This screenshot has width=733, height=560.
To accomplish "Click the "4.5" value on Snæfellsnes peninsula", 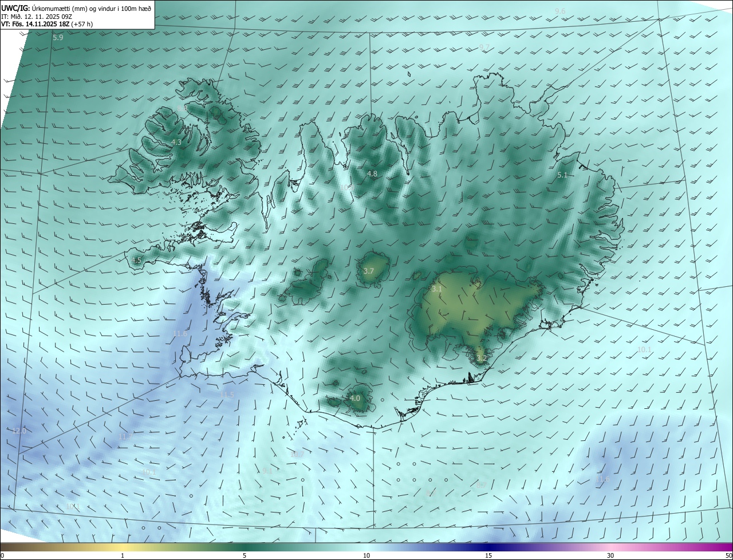I will 136,261.
